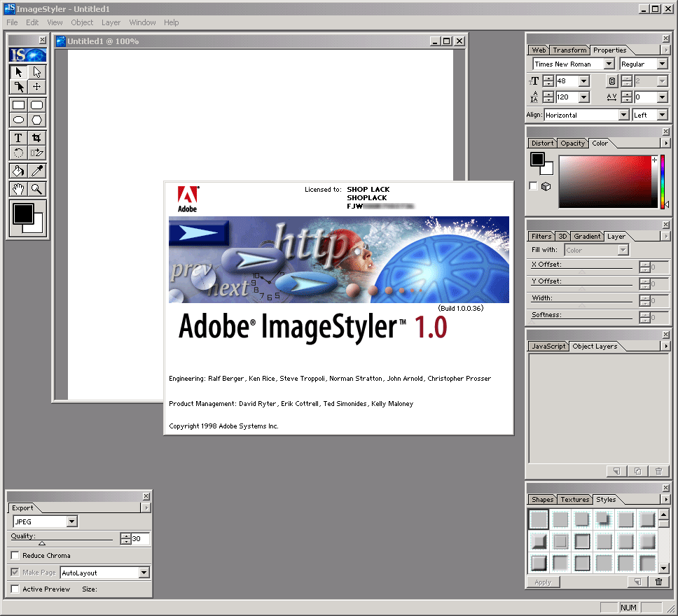Switch to the Gradient tab
Screen dimensions: 678x616
tap(587, 236)
